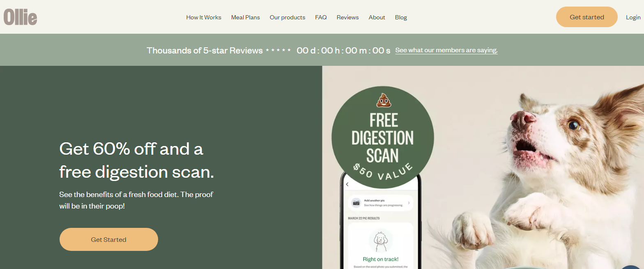This screenshot has width=644, height=269.
Task: Open the About page
Action: [377, 17]
